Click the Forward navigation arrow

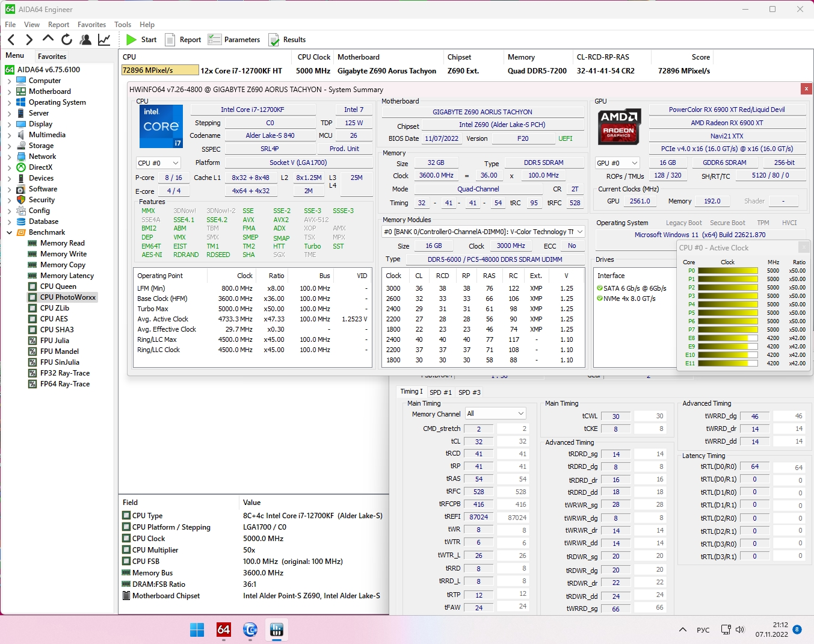pyautogui.click(x=29, y=40)
